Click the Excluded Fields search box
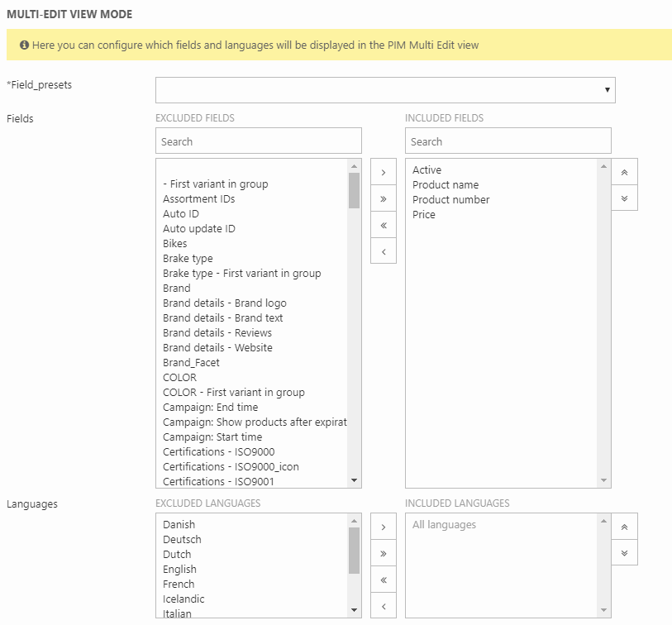Image resolution: width=672 pixels, height=625 pixels. pos(258,141)
